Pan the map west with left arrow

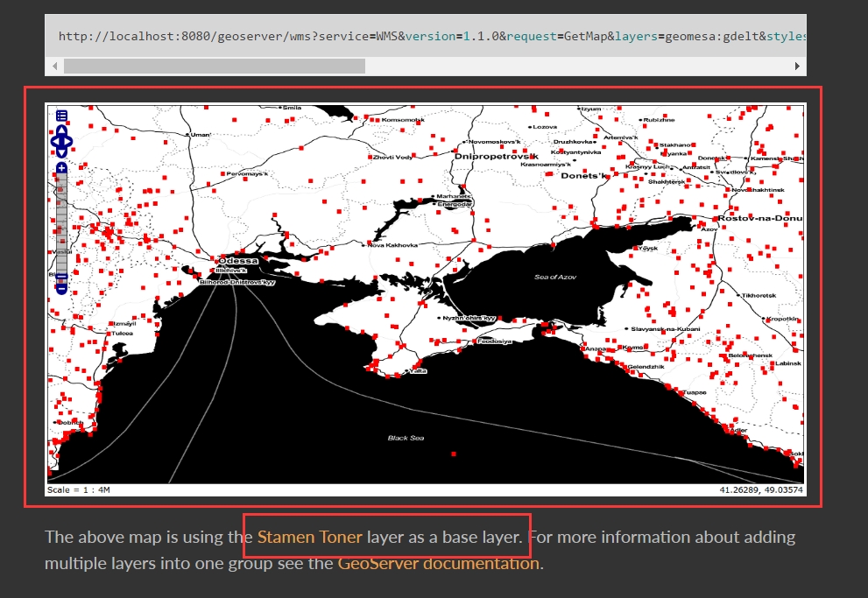pos(54,140)
